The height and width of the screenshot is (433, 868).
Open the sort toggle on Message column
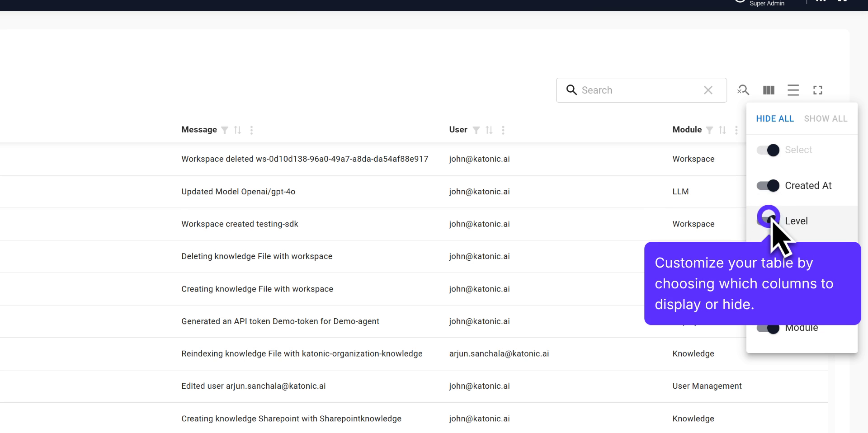click(238, 130)
